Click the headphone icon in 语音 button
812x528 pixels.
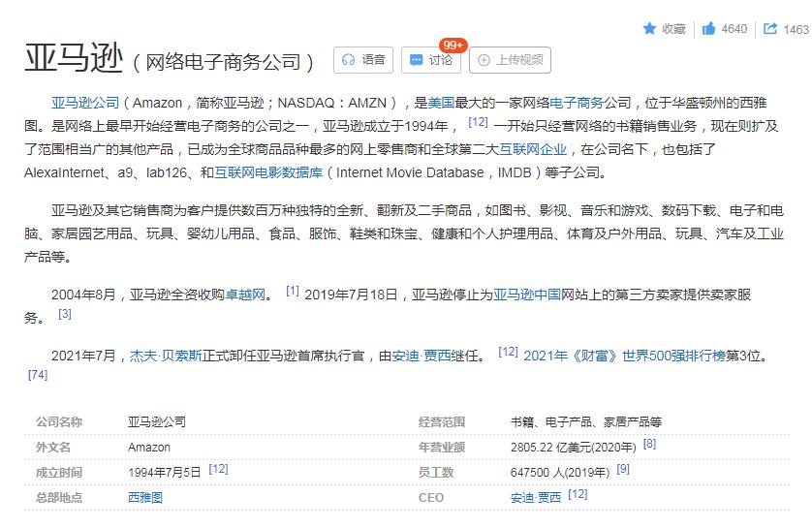pyautogui.click(x=349, y=60)
